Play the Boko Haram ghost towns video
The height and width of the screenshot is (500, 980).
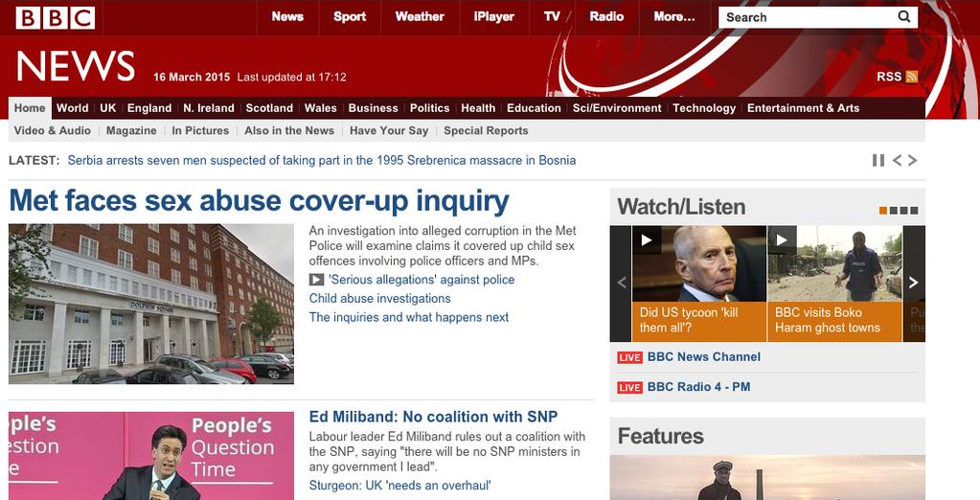point(782,240)
